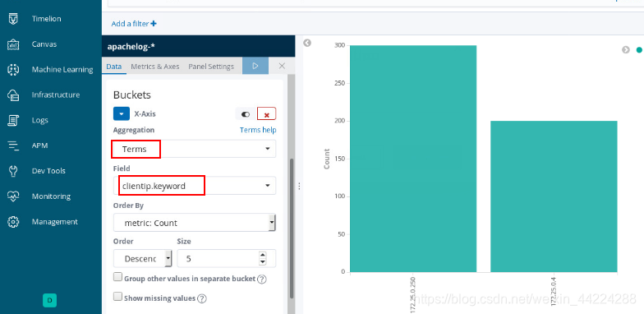
Task: Disable the X-Axis aggregation toggle
Action: point(246,113)
